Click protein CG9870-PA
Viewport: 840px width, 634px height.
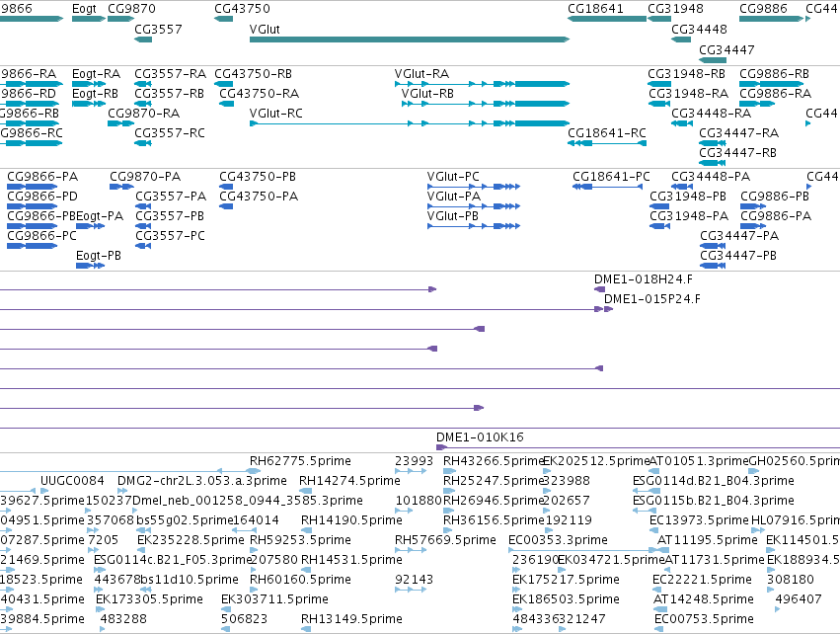[121, 187]
